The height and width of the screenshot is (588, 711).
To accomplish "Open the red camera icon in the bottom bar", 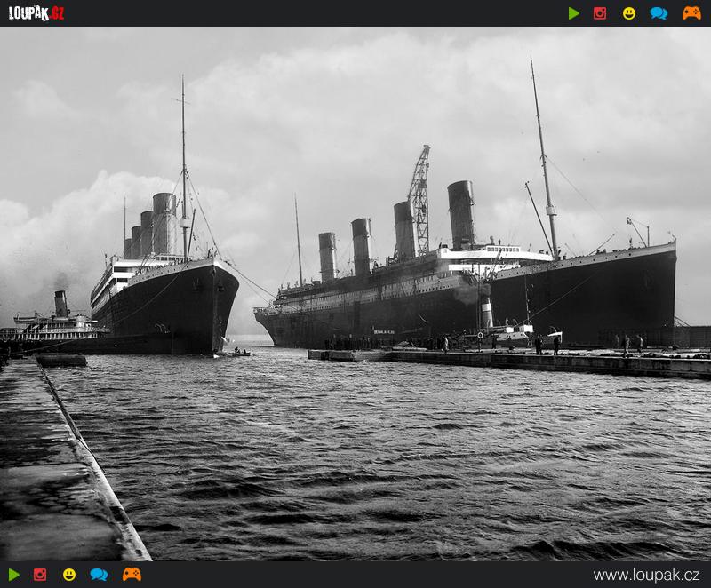I will tap(40, 575).
